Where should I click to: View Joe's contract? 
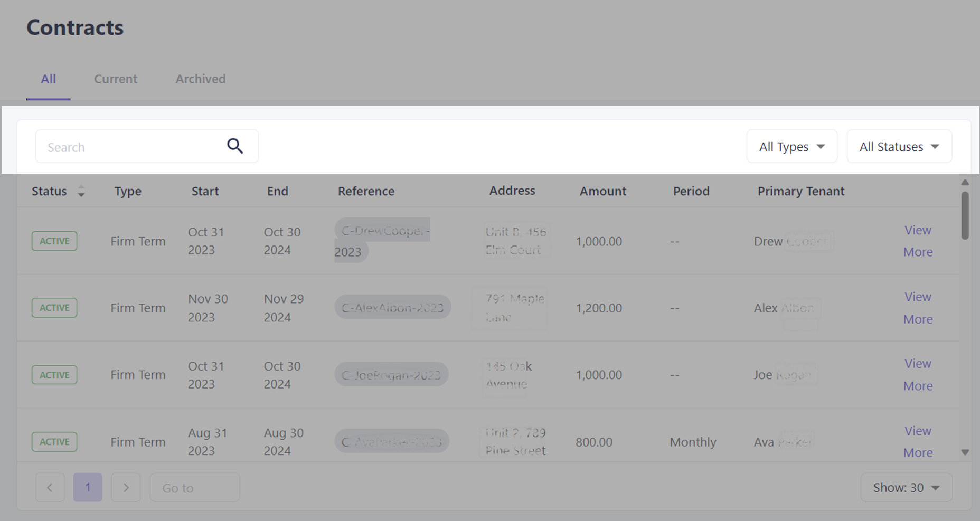(917, 364)
